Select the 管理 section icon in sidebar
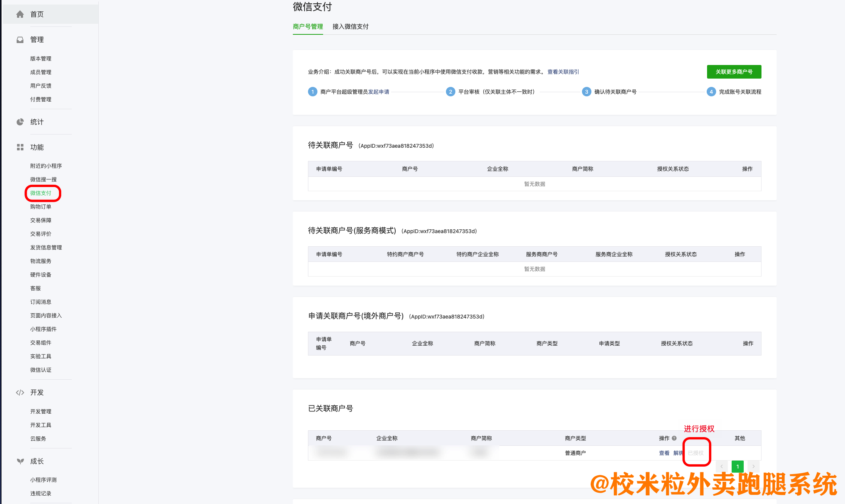The image size is (845, 504). [20, 39]
